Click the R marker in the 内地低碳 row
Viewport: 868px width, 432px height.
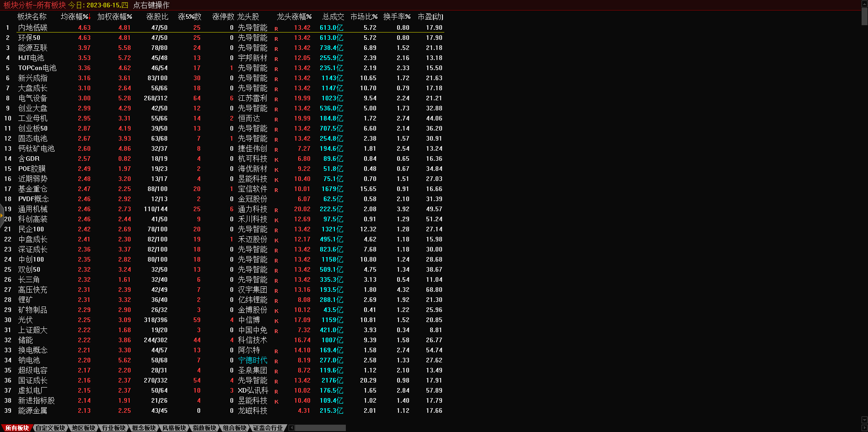point(276,28)
